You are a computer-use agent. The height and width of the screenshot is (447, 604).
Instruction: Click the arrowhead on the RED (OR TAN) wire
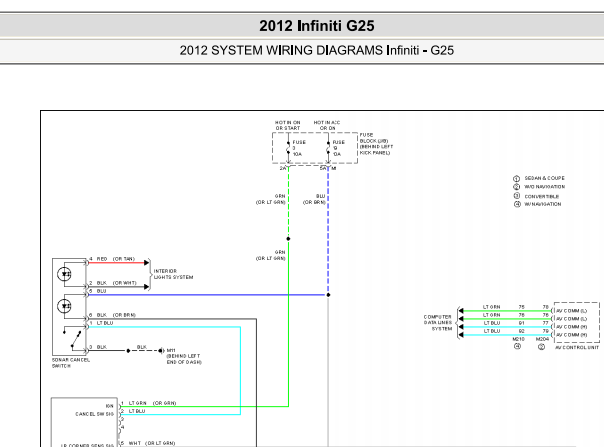146,263
